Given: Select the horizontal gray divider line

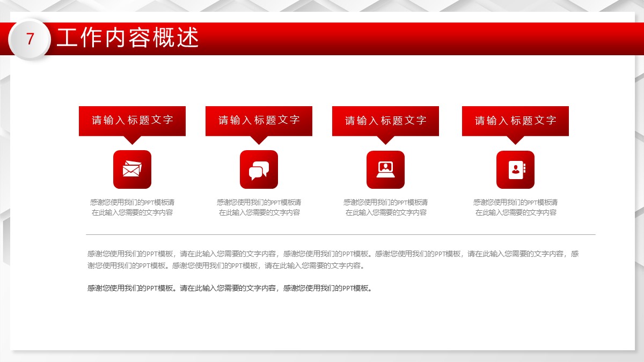Looking at the screenshot, I should [340, 234].
